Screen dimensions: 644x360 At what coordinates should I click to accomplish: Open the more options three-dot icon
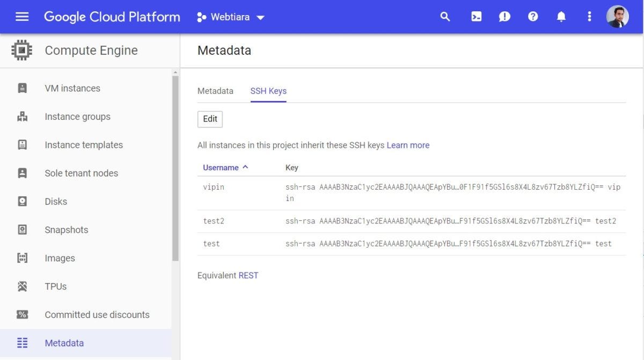pyautogui.click(x=589, y=16)
